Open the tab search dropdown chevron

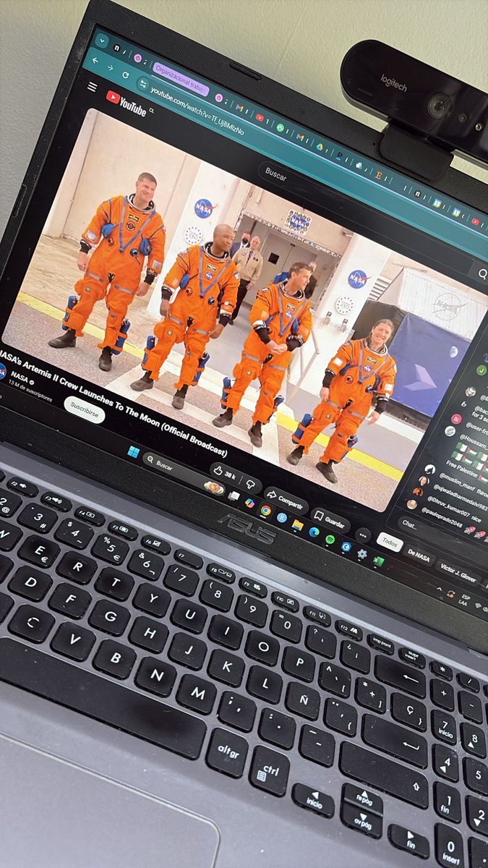(102, 40)
